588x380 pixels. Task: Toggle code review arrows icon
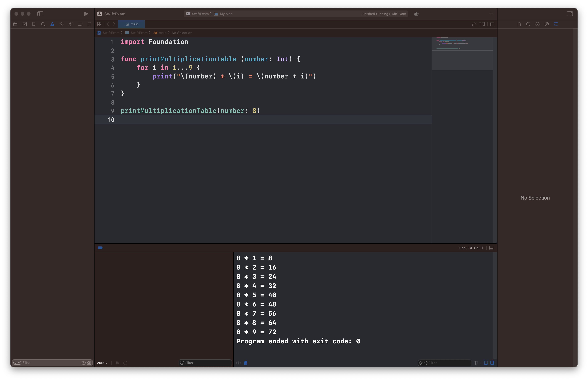click(473, 24)
